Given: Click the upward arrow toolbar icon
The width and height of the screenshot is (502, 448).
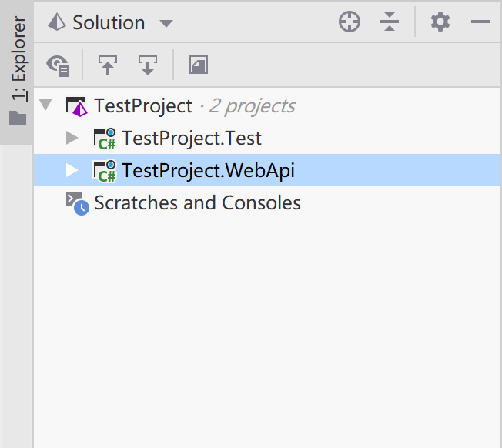Looking at the screenshot, I should tap(108, 65).
